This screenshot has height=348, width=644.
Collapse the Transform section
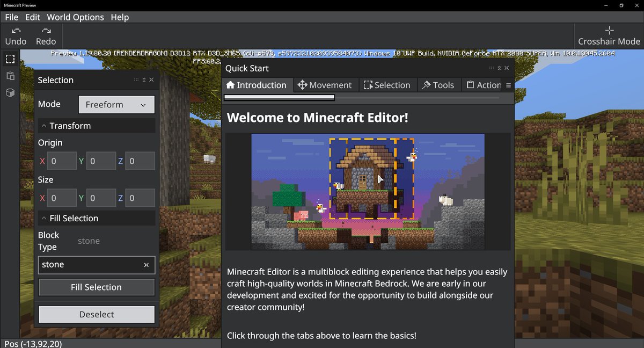[97, 126]
